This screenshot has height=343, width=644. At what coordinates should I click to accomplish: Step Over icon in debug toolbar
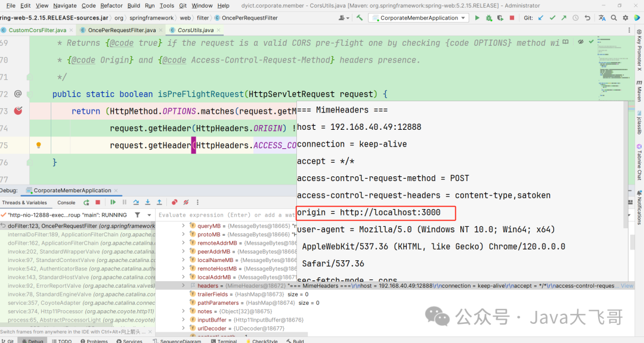tap(136, 202)
